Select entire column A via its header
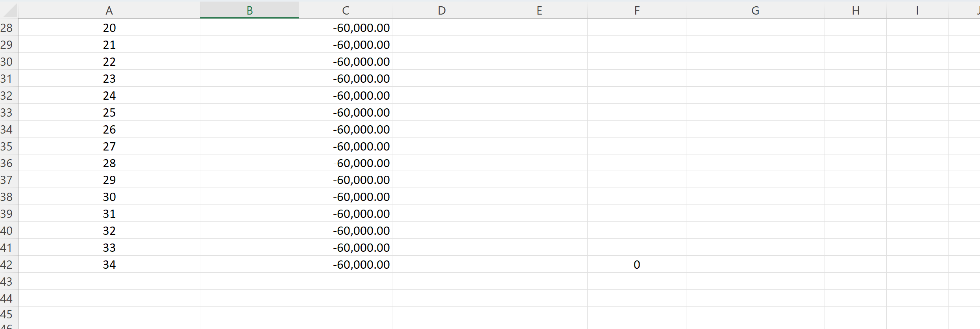 tap(109, 10)
